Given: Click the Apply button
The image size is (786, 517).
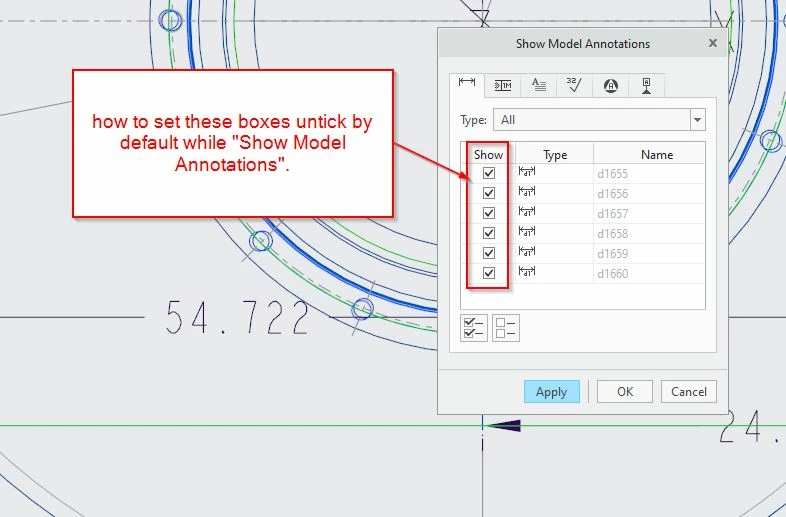Looking at the screenshot, I should point(551,392).
